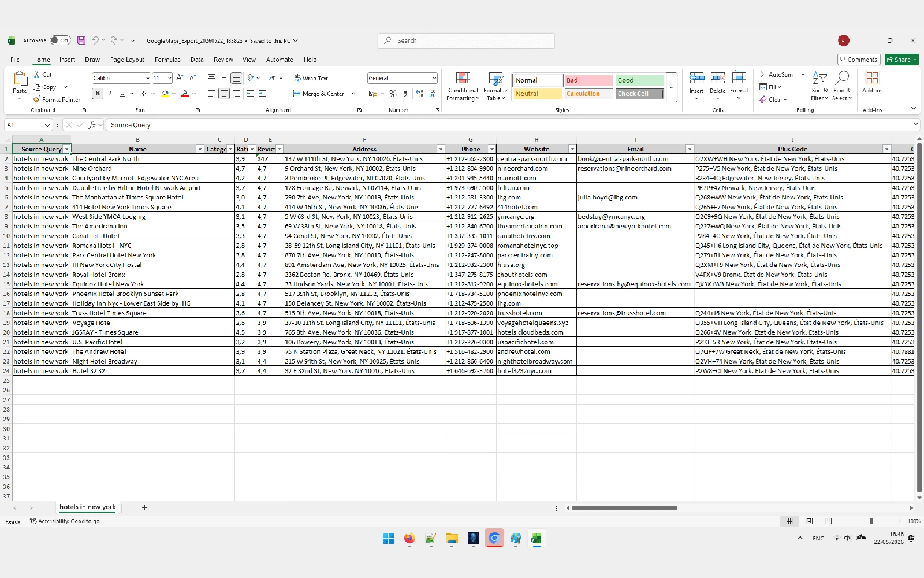This screenshot has width=924, height=578.
Task: Click the Increase Indent icon
Action: tap(263, 94)
